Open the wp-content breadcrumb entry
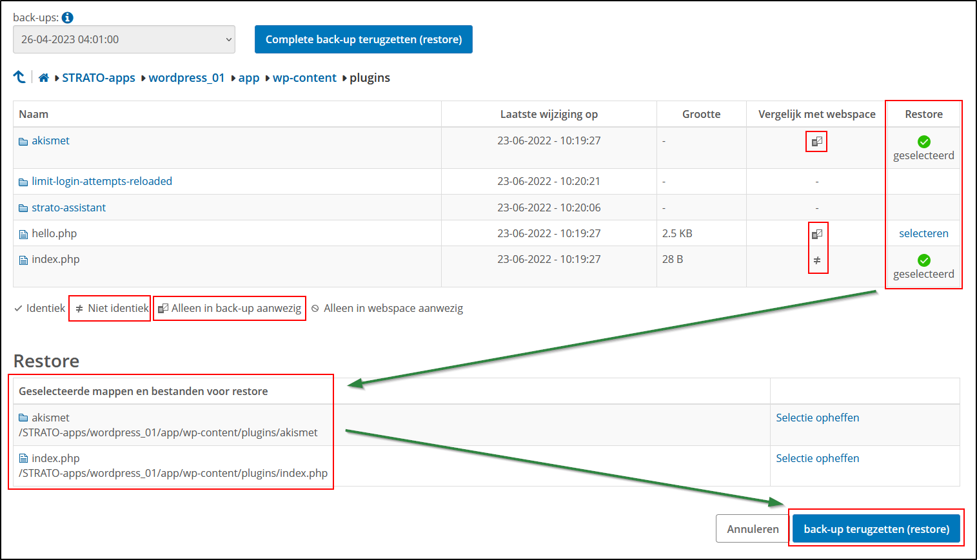The image size is (977, 560). (x=304, y=77)
